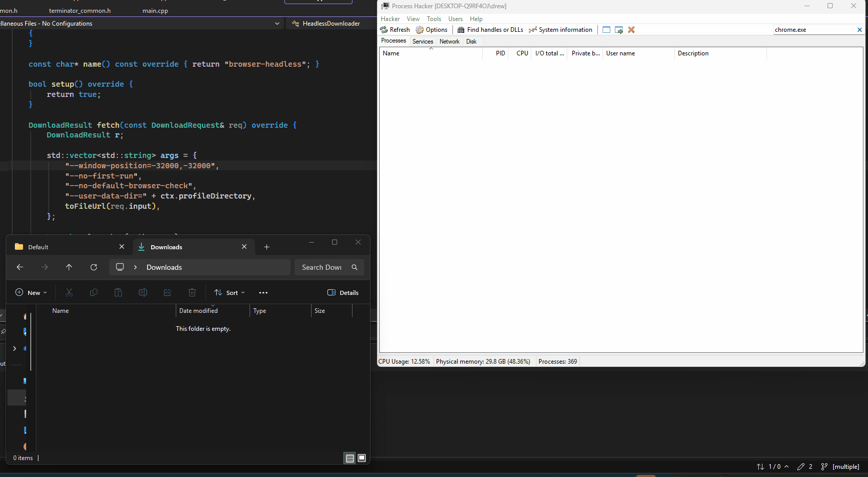Toggle the Details pane
868x477 pixels.
(343, 292)
